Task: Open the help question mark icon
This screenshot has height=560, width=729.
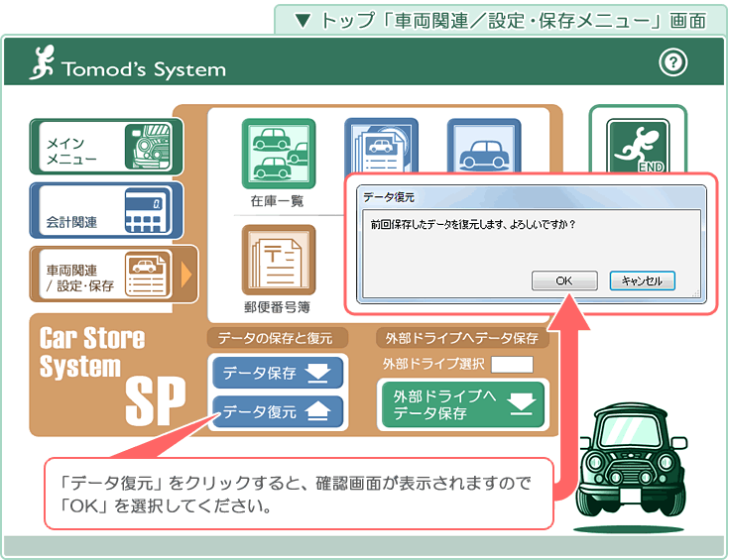Action: pyautogui.click(x=672, y=62)
